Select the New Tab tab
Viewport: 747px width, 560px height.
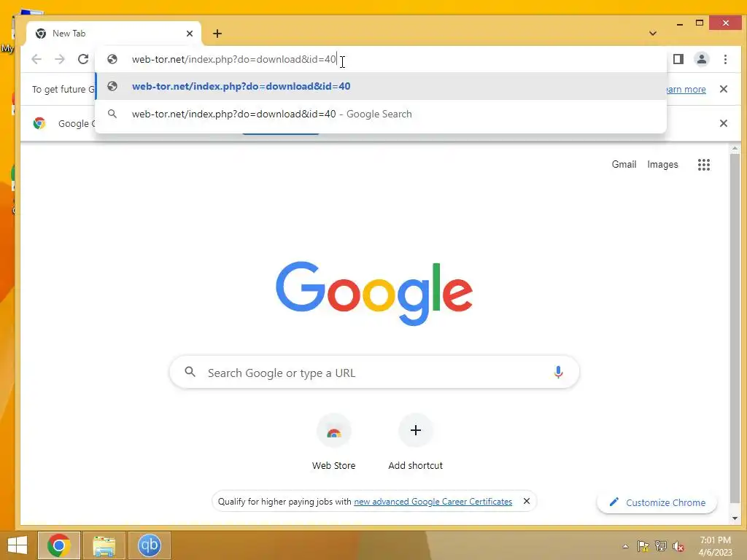coord(114,34)
